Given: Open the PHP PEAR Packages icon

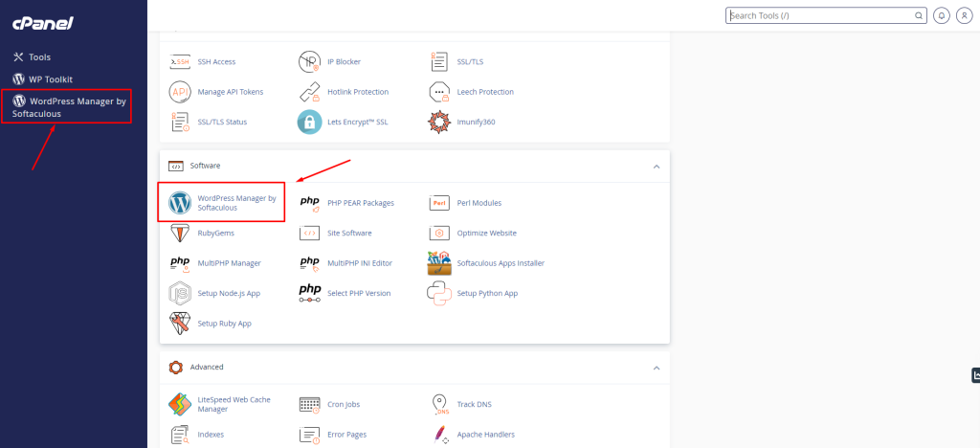Looking at the screenshot, I should coord(309,203).
